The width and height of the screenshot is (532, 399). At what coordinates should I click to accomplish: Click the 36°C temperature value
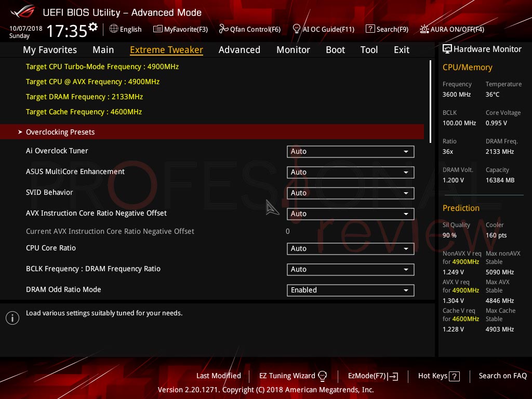(493, 95)
